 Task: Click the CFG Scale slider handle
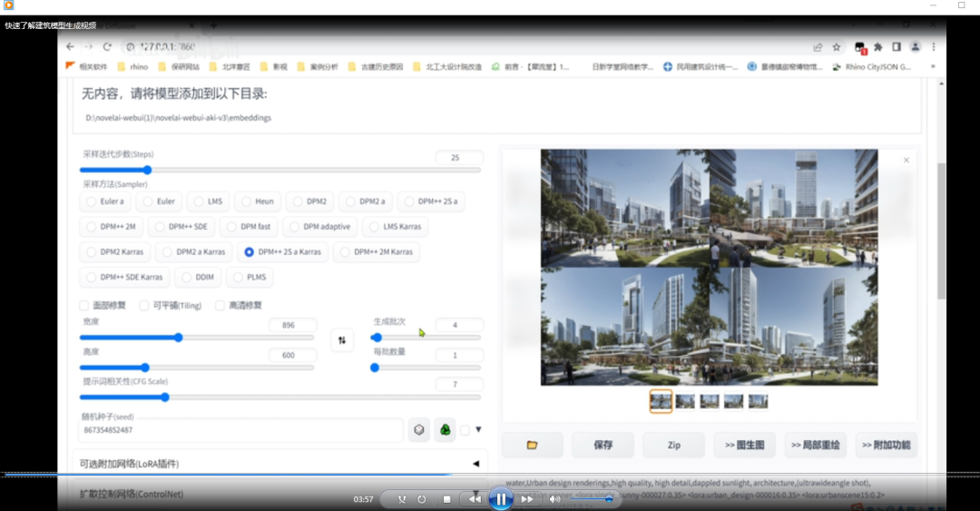tap(164, 397)
